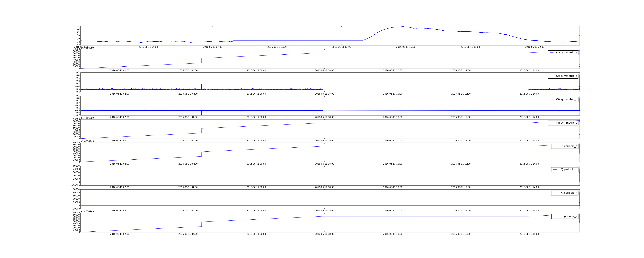Screen dimensions: 644x258
Task: Click y-axis value 17 on top plot
Action: point(78,45)
